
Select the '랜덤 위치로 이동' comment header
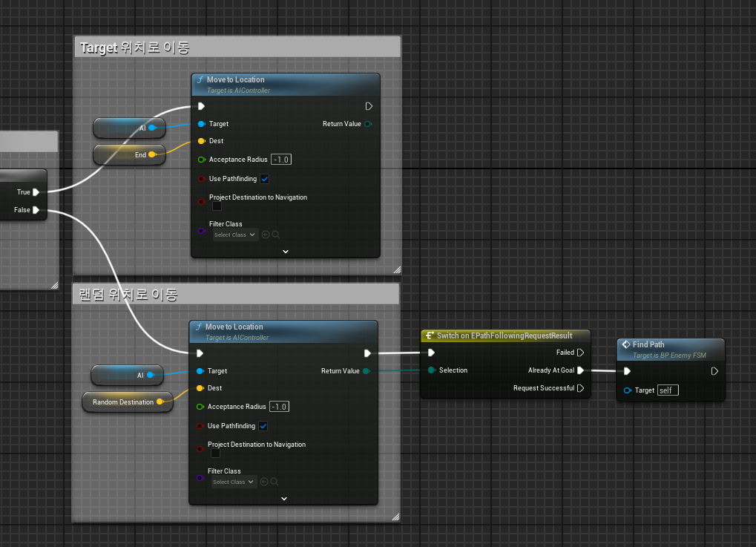(x=236, y=294)
